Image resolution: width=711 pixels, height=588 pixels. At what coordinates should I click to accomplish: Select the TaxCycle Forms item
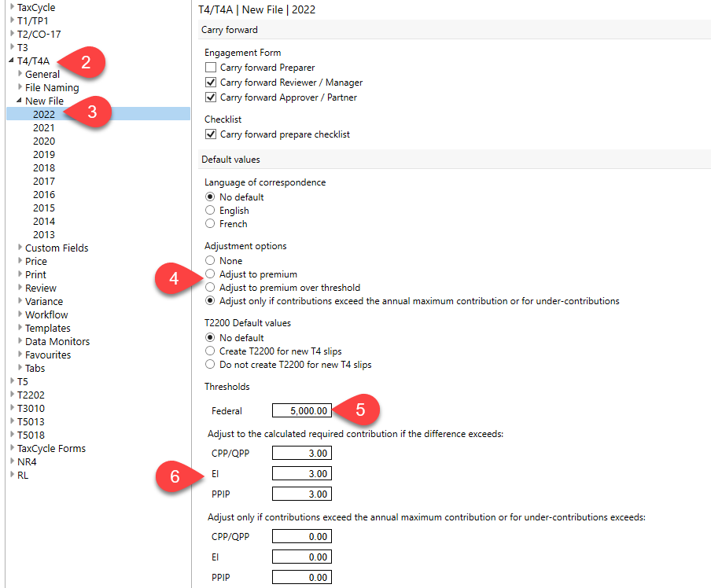pos(51,448)
